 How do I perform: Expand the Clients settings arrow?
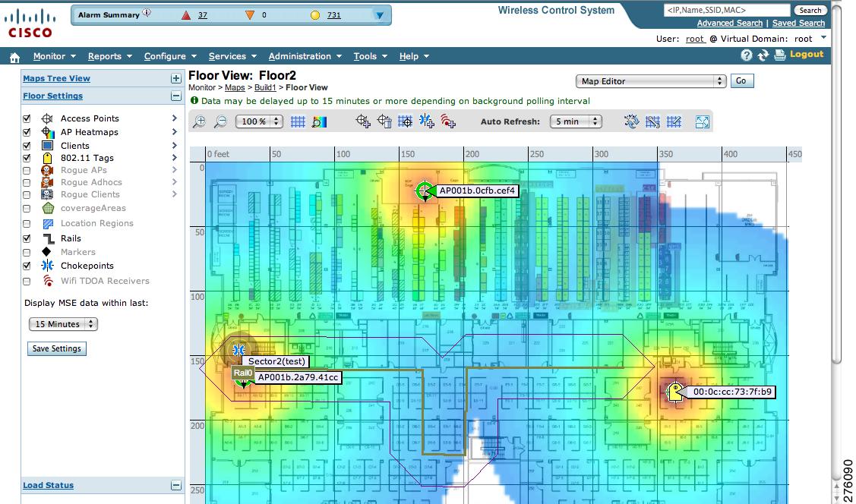pyautogui.click(x=174, y=145)
